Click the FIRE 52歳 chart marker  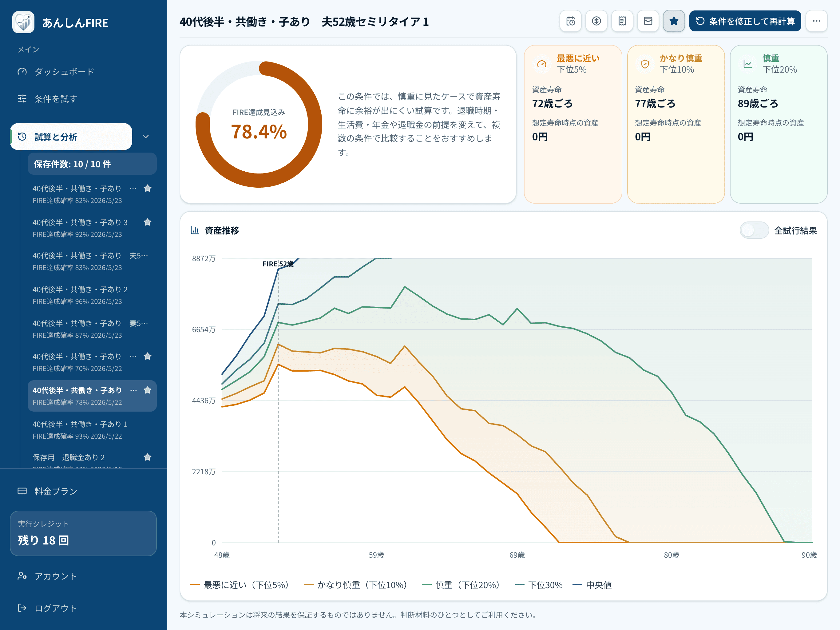[278, 264]
